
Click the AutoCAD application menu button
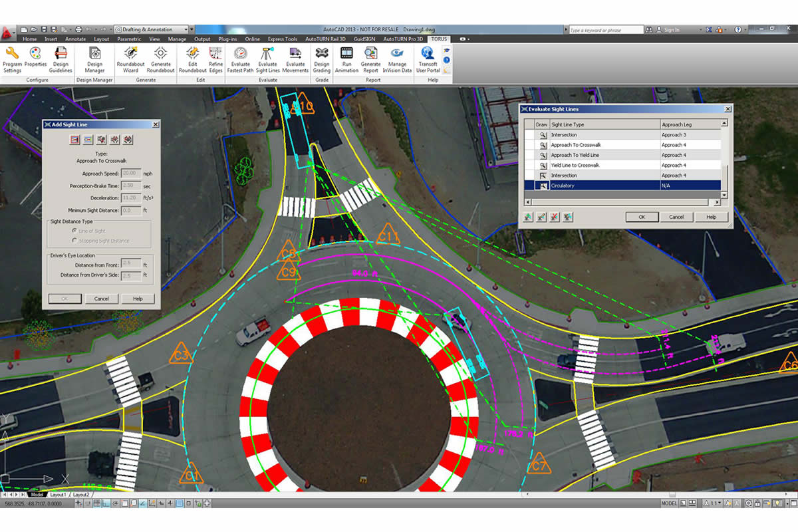[7, 31]
